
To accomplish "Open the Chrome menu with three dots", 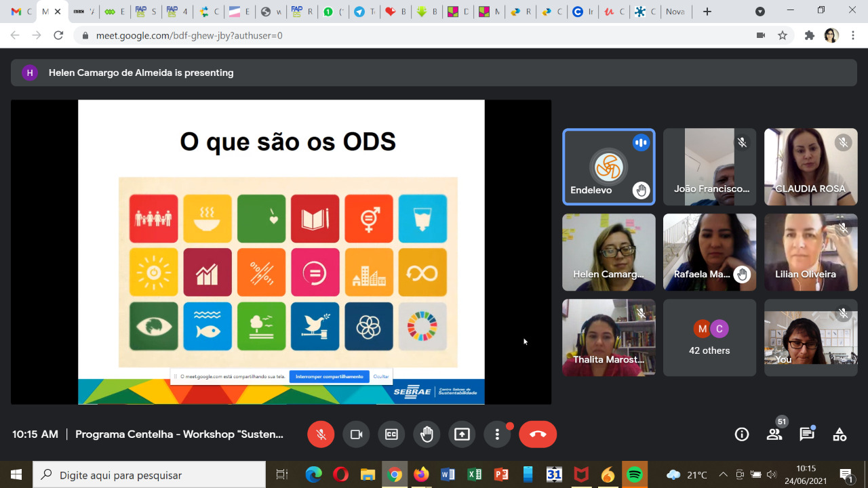I will pos(853,35).
